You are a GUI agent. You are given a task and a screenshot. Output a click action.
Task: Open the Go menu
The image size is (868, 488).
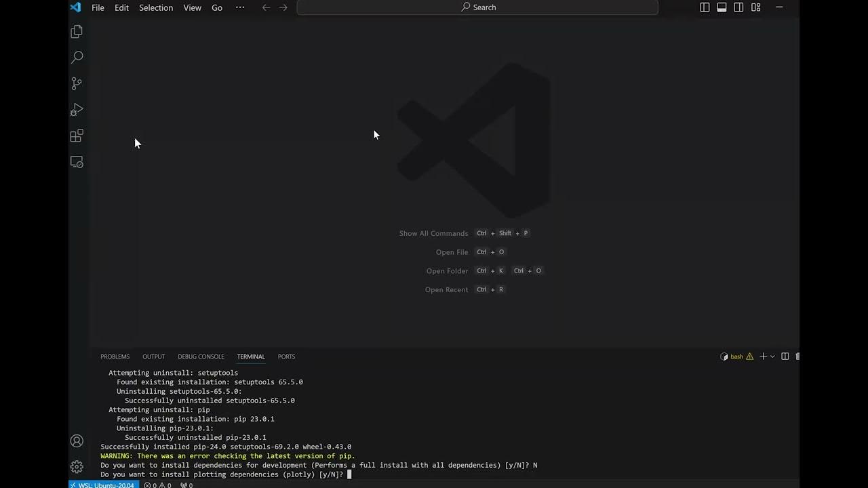coord(217,7)
